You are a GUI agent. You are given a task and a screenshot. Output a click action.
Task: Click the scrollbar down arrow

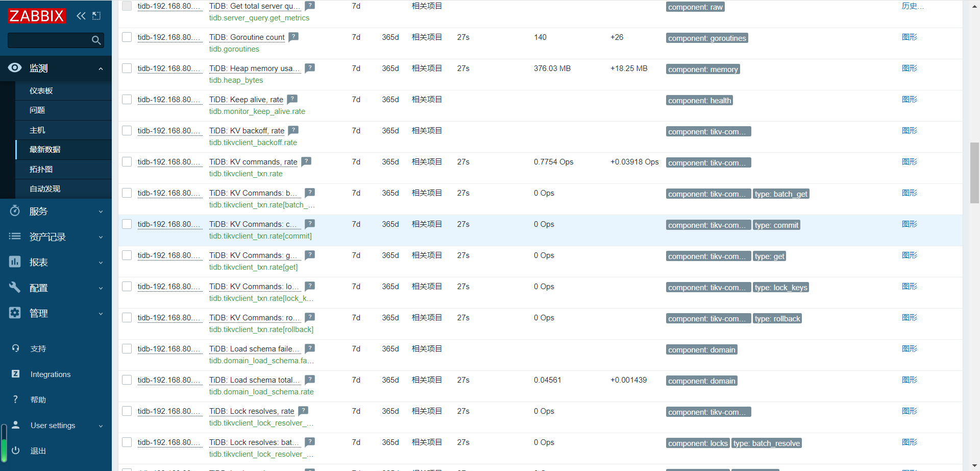pos(974,466)
